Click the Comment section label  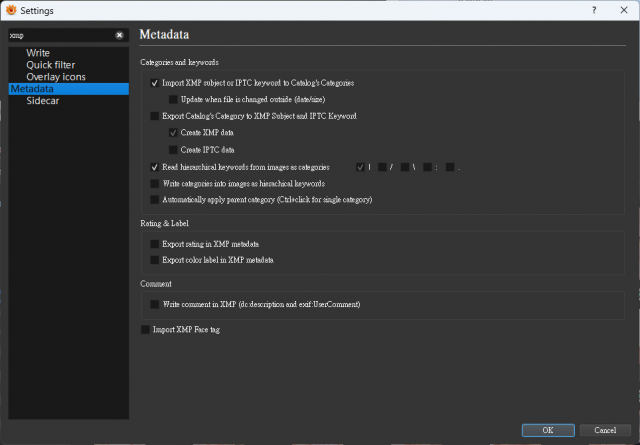pos(156,284)
